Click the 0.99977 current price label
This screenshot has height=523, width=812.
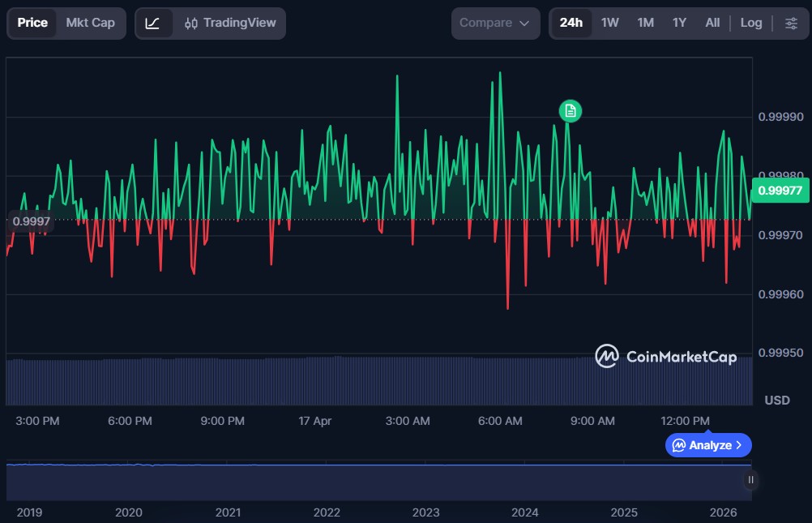tap(781, 191)
